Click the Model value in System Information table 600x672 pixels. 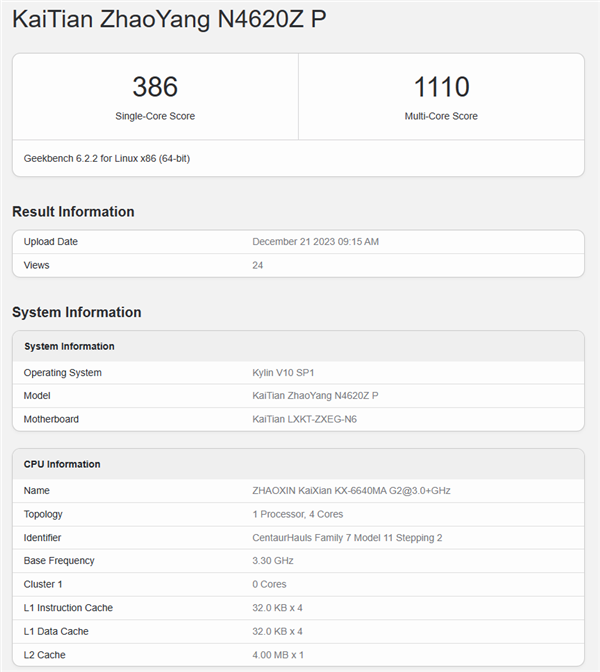coord(315,396)
